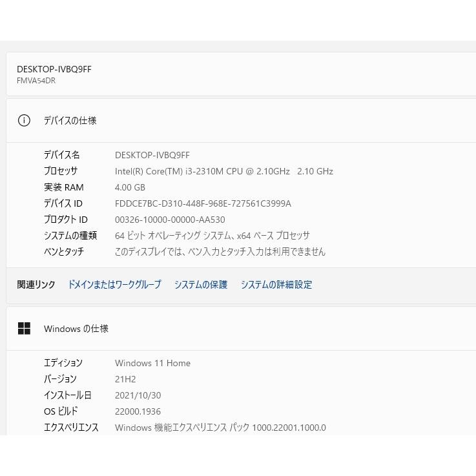Select product ID 00326-10000-00000-AA530
476x476 pixels.
[170, 220]
